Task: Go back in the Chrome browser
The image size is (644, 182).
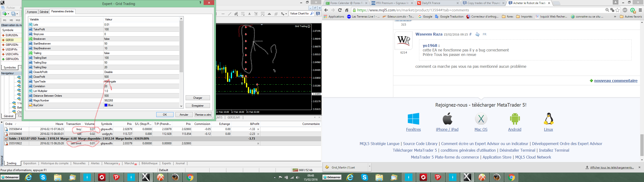Action: [x=326, y=10]
